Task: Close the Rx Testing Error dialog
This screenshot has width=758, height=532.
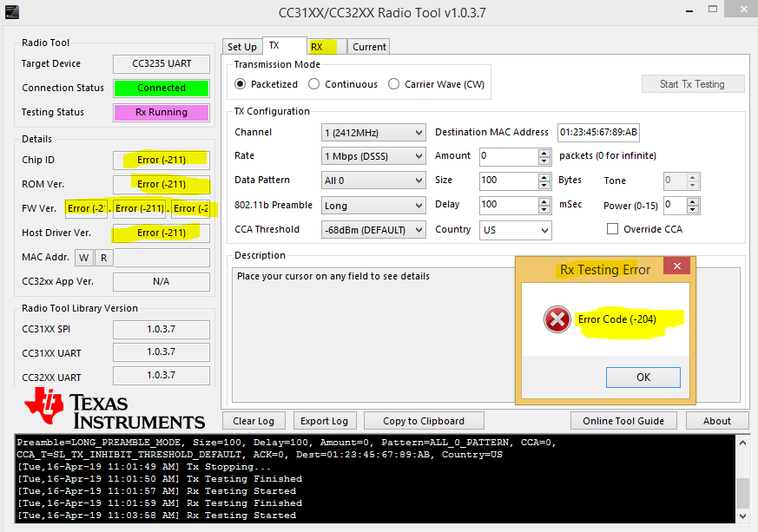Action: [676, 266]
